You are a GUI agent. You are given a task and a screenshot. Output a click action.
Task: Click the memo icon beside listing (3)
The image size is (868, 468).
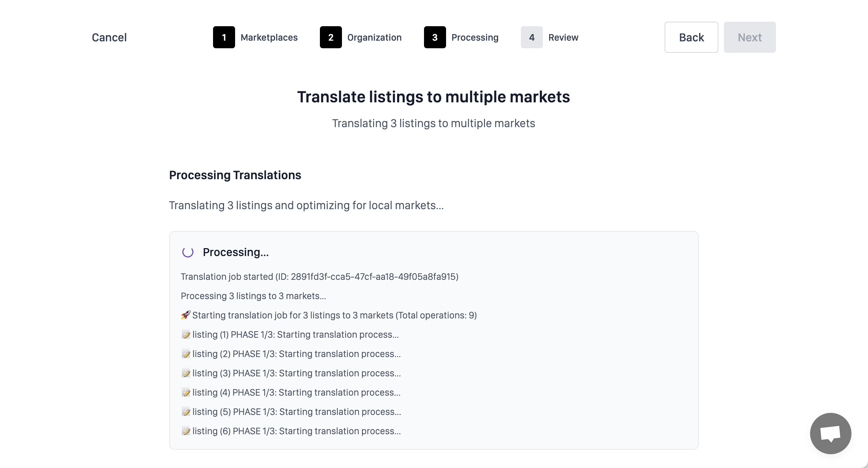tap(186, 373)
